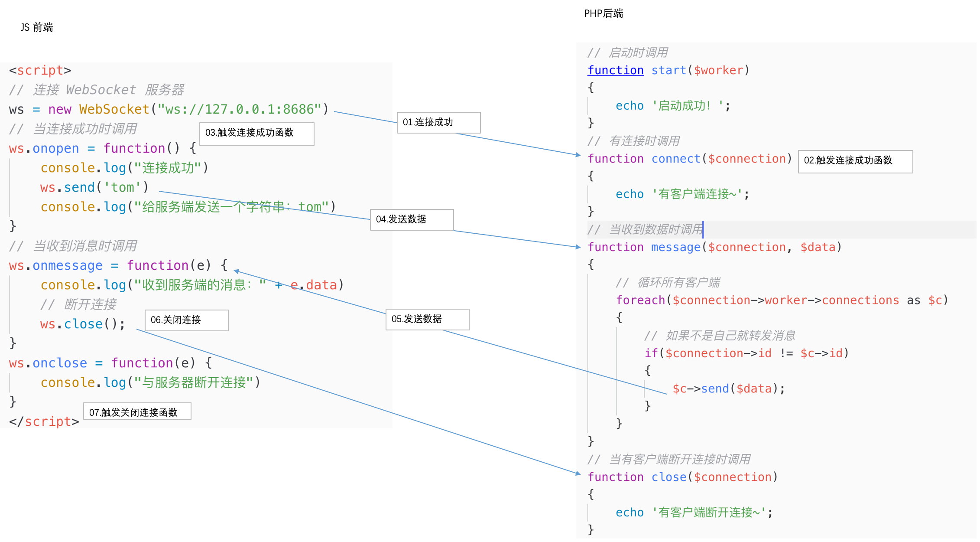Select the comment '断开连接'

[x=78, y=304]
